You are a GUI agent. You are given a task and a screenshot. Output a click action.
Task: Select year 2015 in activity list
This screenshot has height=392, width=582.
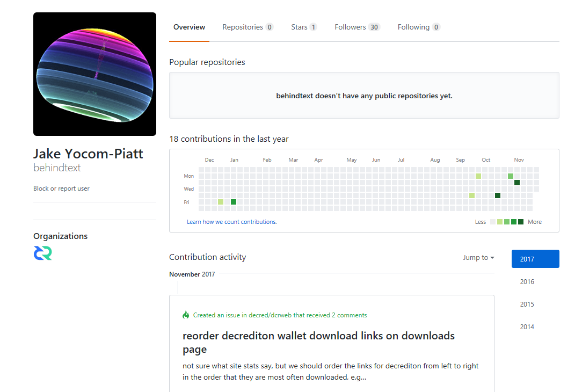point(527,304)
